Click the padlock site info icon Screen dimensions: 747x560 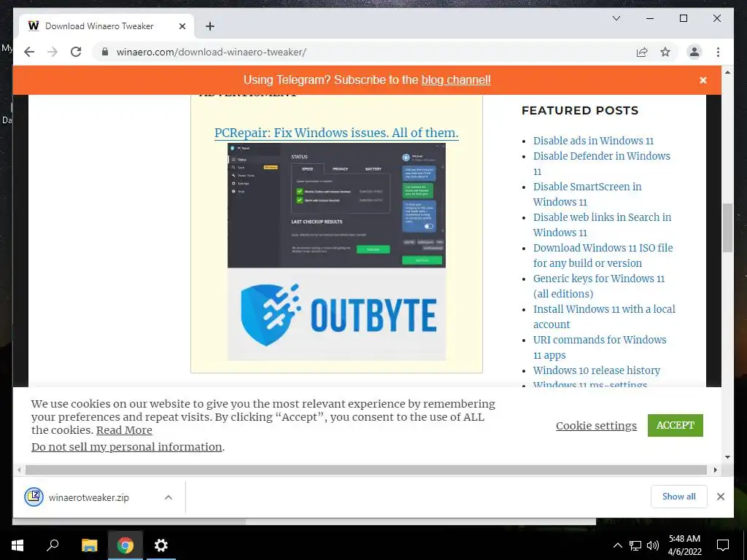(105, 52)
